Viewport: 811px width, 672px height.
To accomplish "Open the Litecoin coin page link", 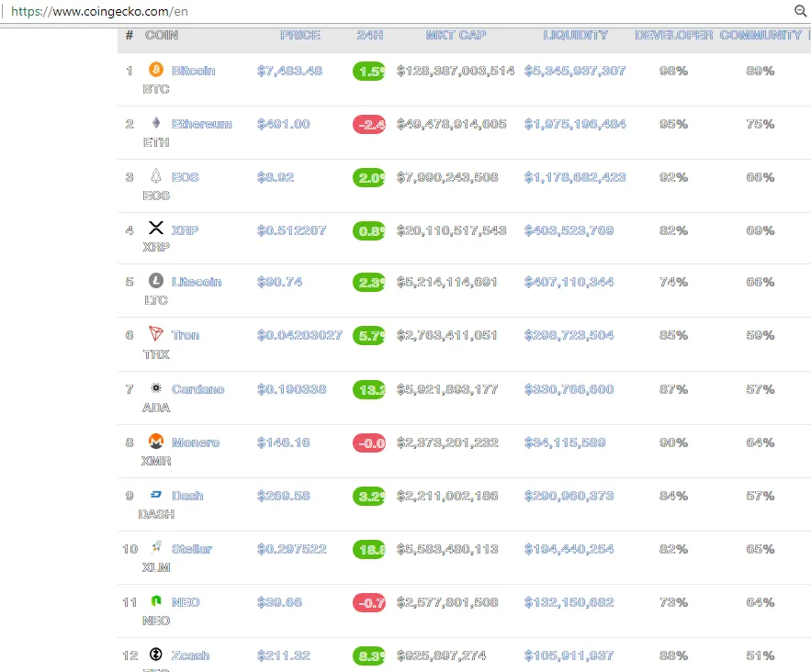I will coord(197,282).
